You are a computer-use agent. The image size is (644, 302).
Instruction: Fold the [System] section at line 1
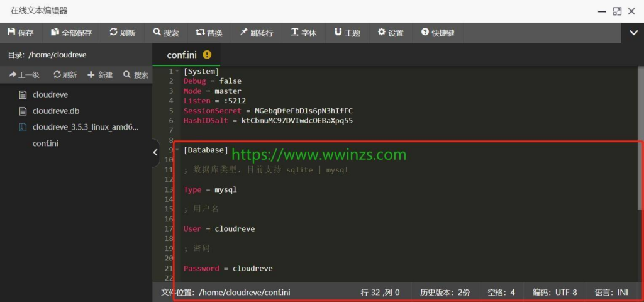coord(177,71)
